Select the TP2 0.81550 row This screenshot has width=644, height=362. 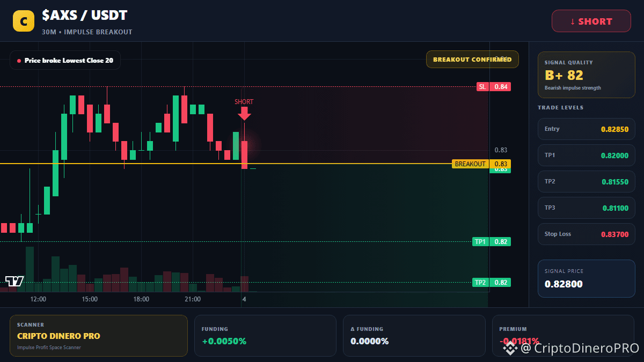586,182
